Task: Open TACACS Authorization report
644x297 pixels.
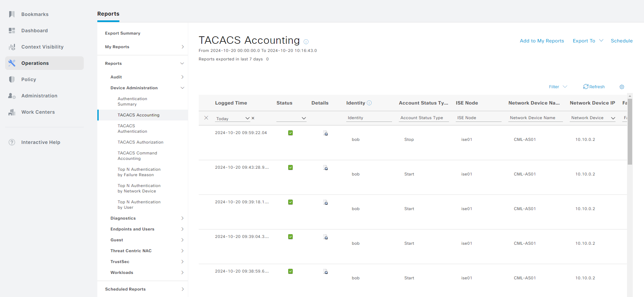Action: [x=140, y=142]
